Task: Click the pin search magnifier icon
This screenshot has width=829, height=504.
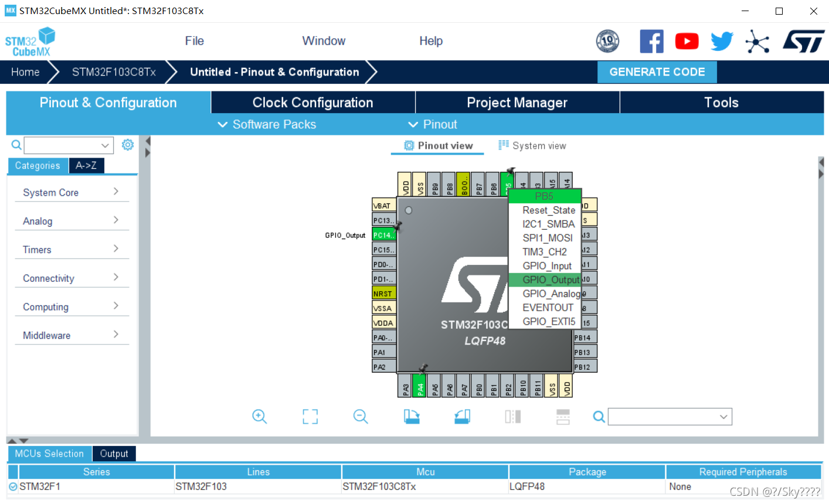Action: 599,417
